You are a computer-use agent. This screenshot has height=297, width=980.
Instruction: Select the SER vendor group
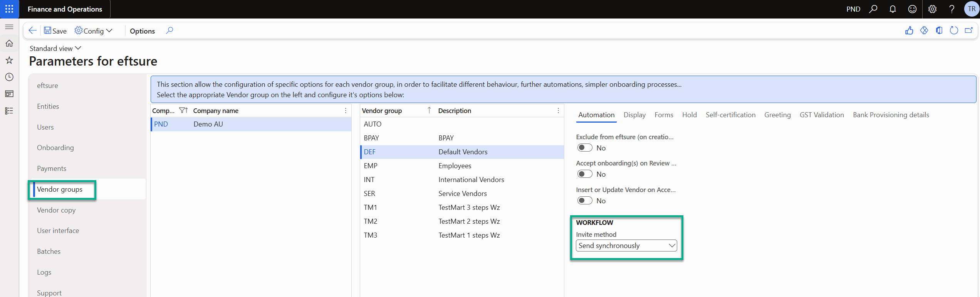pos(462,194)
